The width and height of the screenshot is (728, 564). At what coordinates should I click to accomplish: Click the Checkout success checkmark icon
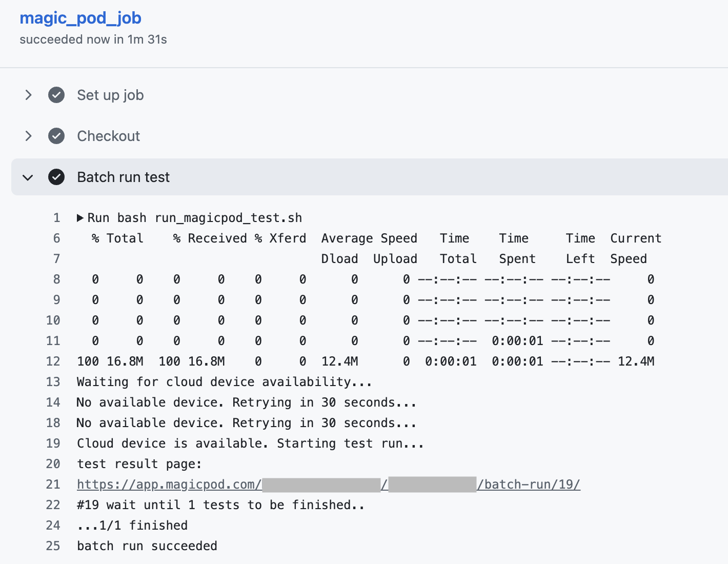(56, 136)
